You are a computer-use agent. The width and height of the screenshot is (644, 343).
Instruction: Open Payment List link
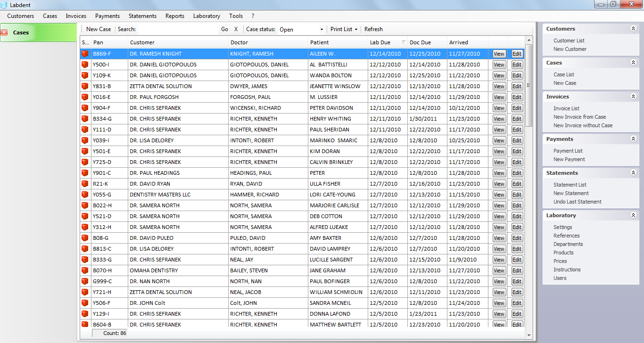[568, 151]
